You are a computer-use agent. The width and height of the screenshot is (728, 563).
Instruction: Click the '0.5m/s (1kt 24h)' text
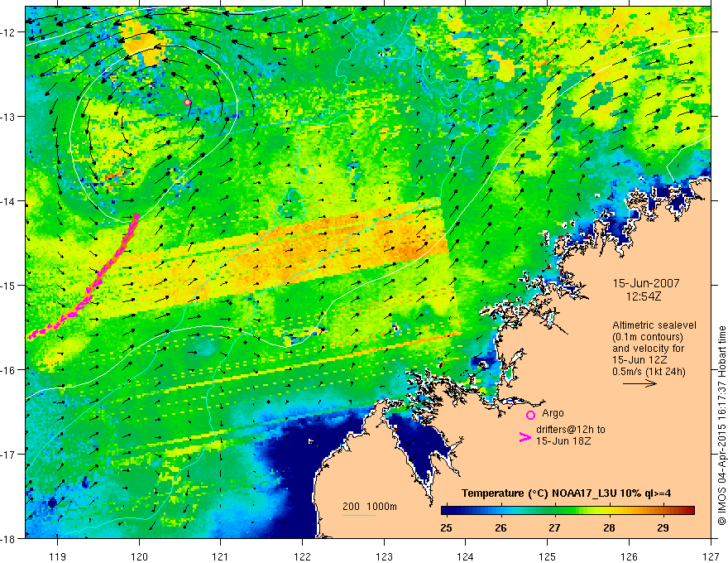click(x=649, y=371)
